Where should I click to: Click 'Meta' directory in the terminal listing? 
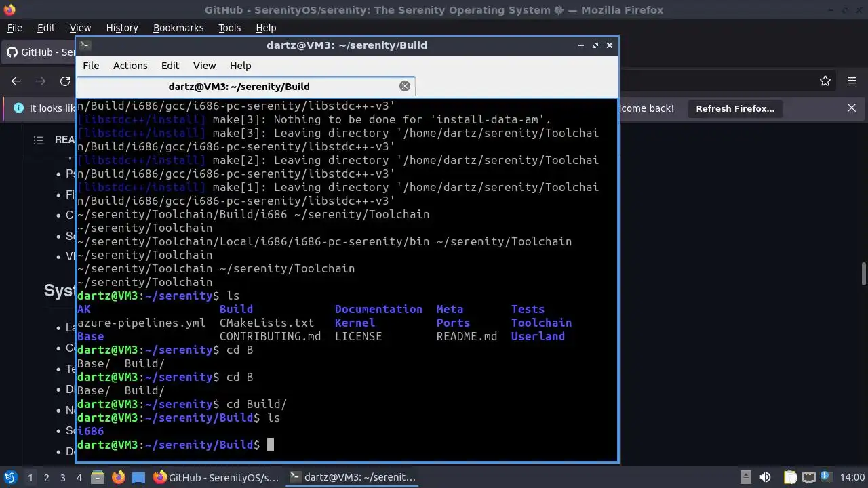(450, 309)
